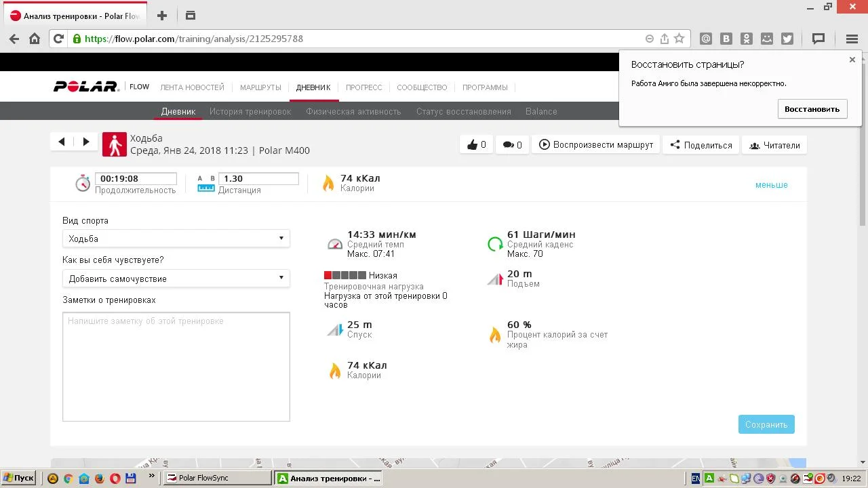868x488 pixels.
Task: Switch to the История тренировок tab
Action: point(250,112)
